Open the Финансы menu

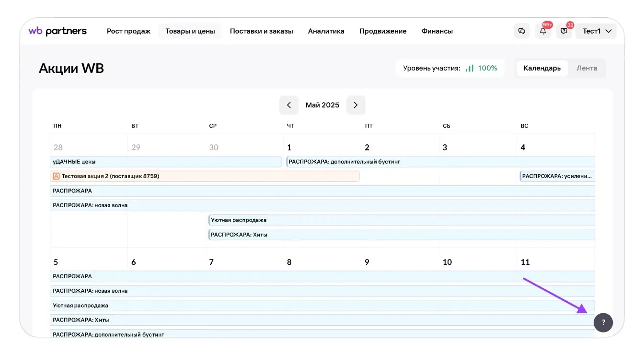[437, 31]
